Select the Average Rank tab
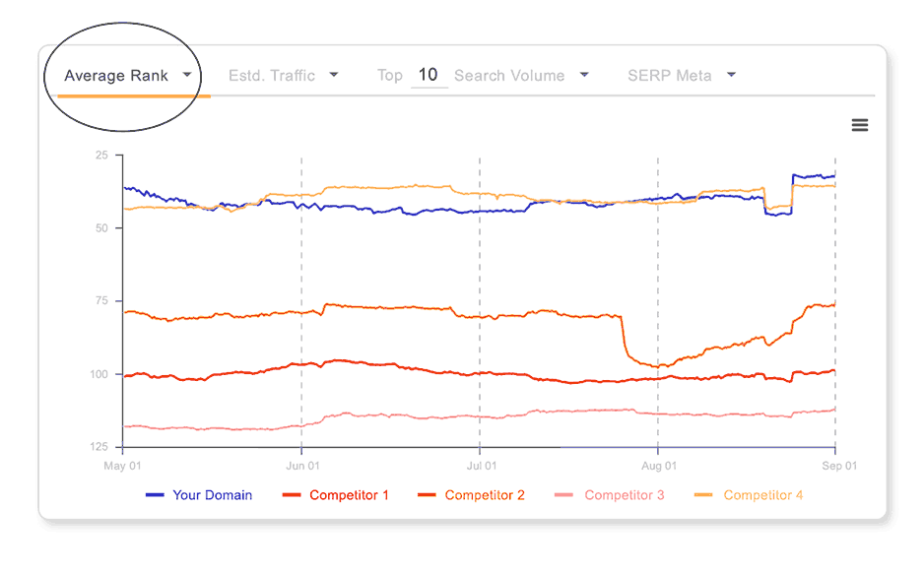Viewport: 924px width, 572px height. pos(116,75)
